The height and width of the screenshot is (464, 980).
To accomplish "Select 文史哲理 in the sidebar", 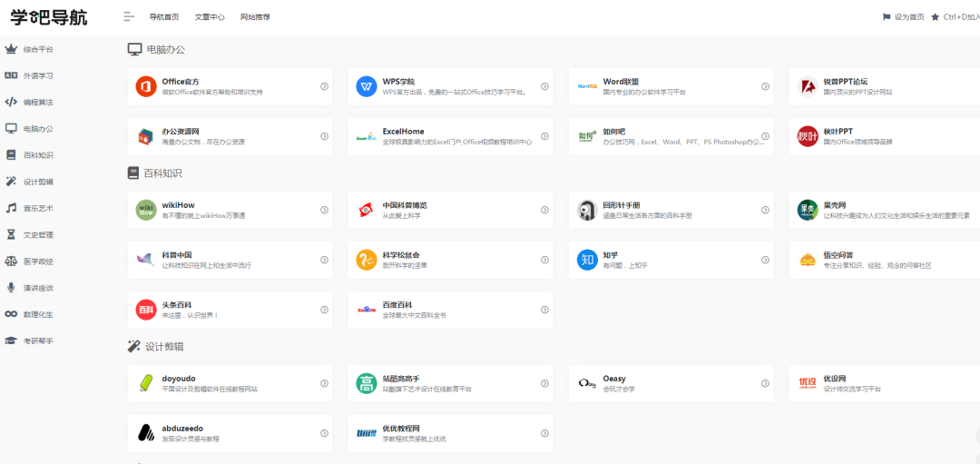I will tap(38, 235).
